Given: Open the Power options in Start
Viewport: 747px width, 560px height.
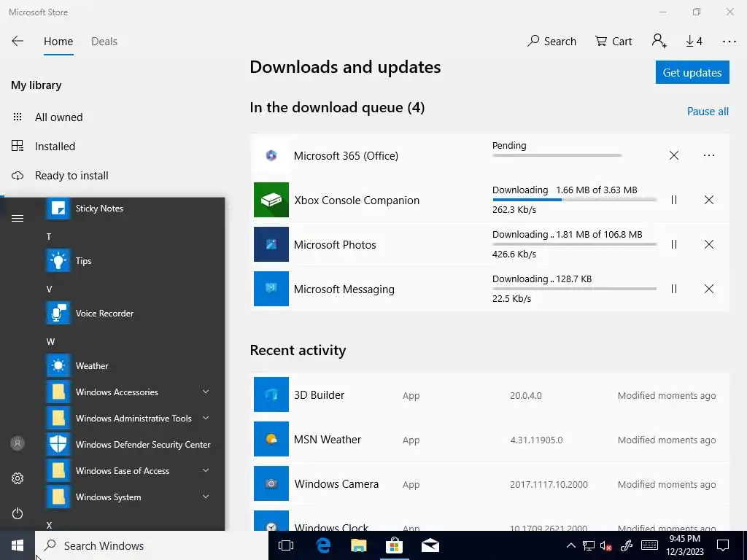Looking at the screenshot, I should (18, 513).
